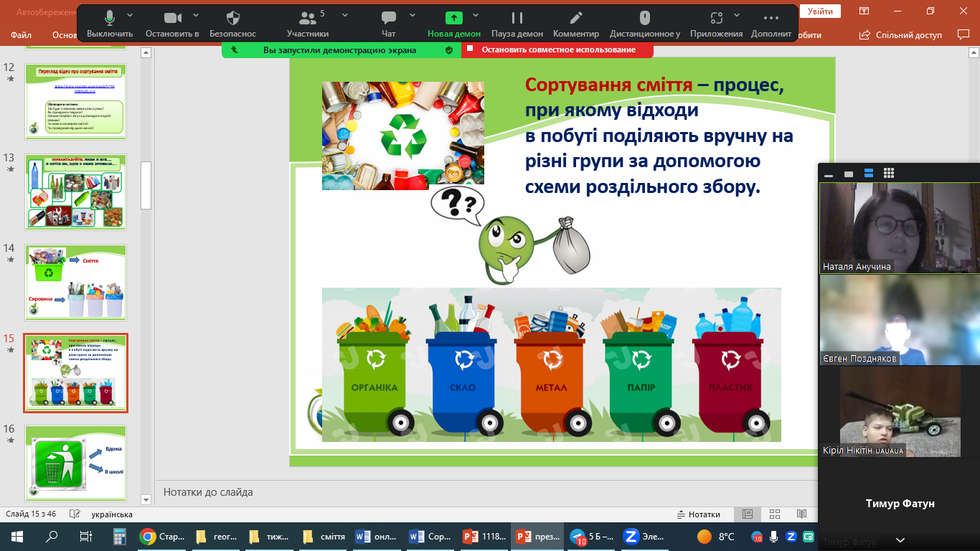Click the Remote control mouse icon
The image size is (980, 551).
click(644, 18)
